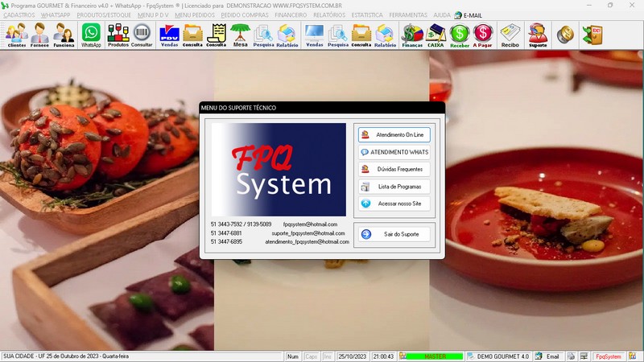
Task: Click the Consulta folder icon left of Finanças
Action: click(361, 35)
